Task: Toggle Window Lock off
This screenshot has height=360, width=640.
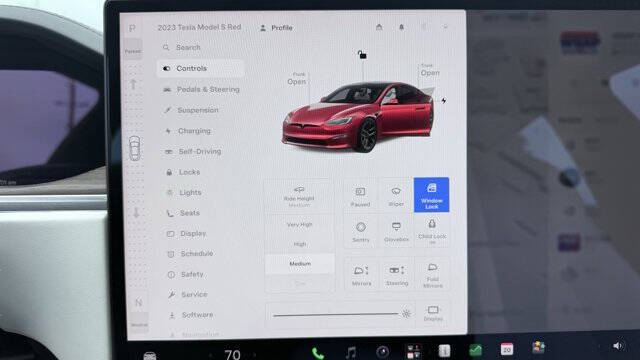Action: click(x=431, y=195)
